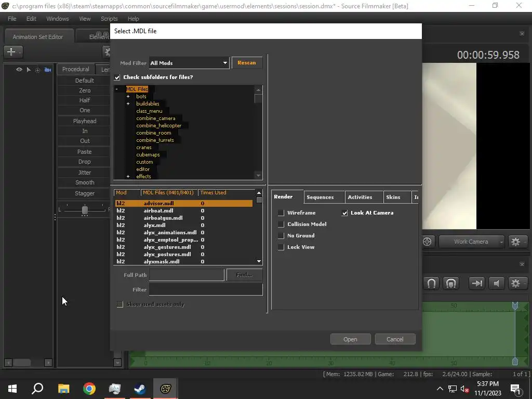
Task: Click the MDL file list scroll-down arrow
Action: [x=259, y=261]
